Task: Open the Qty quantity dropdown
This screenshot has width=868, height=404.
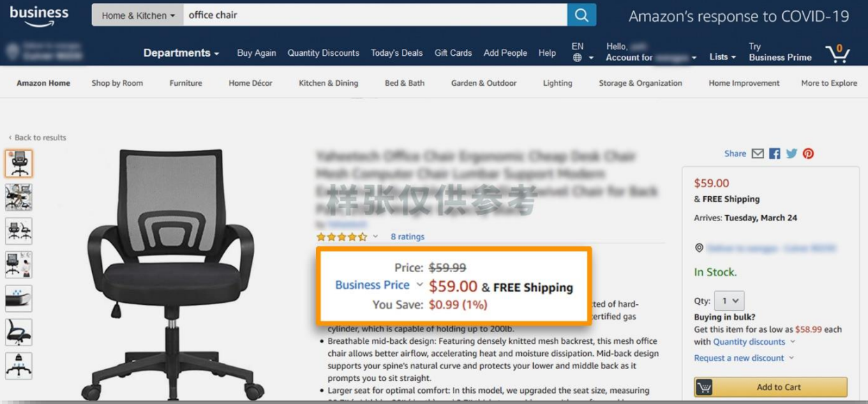Action: coord(730,301)
